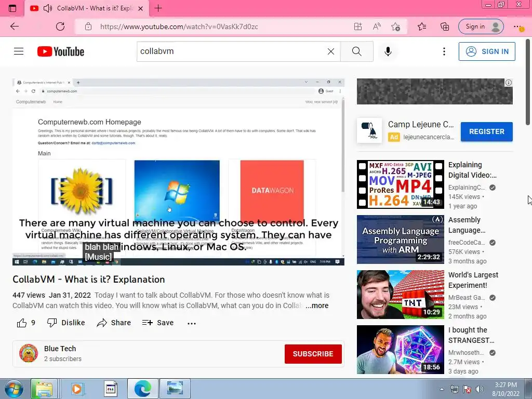Open World's Largest Experiment thumbnail
532x399 pixels.
point(401,295)
